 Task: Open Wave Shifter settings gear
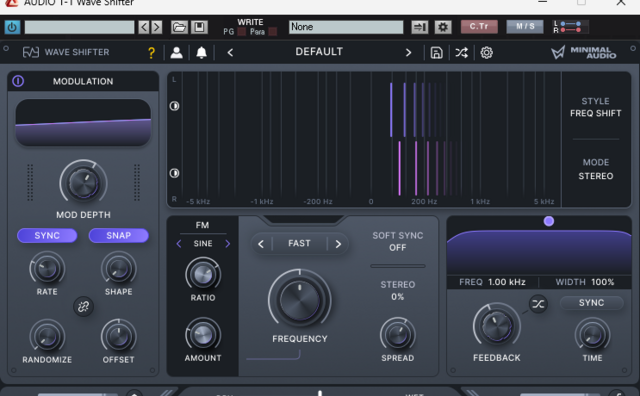tap(486, 53)
